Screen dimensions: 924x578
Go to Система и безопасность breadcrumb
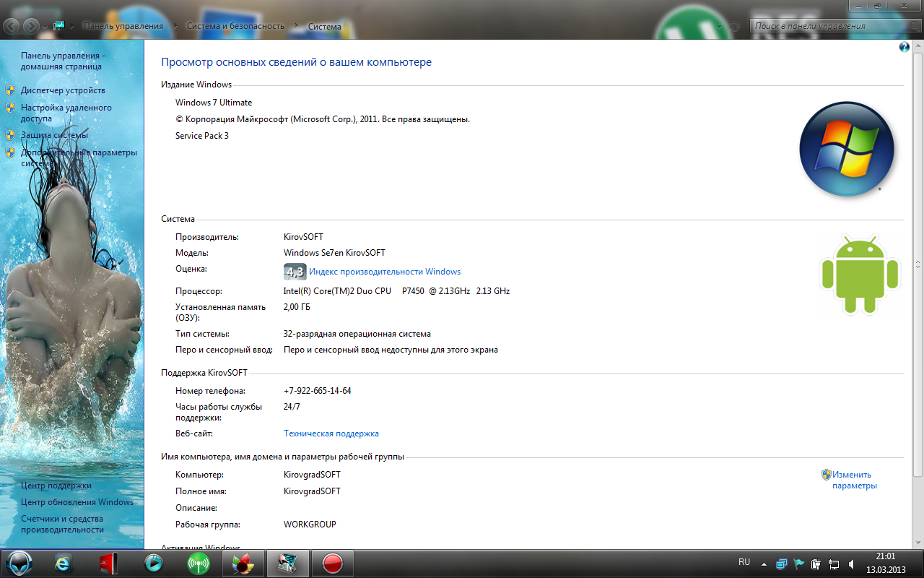click(x=235, y=26)
